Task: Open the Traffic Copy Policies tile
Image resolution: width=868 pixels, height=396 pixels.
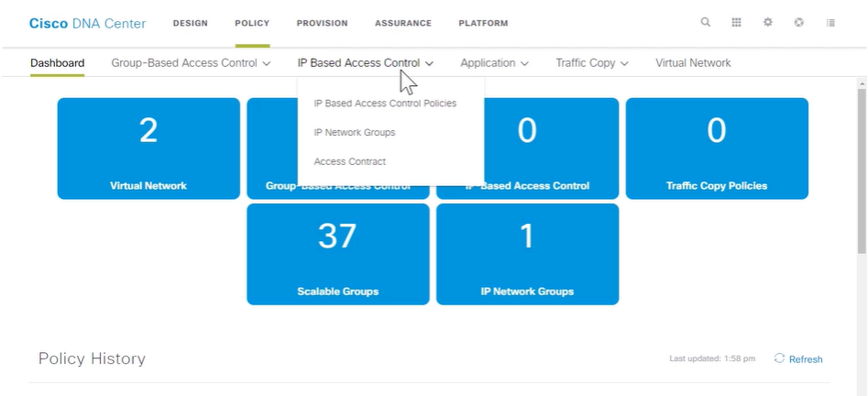Action: (x=717, y=148)
